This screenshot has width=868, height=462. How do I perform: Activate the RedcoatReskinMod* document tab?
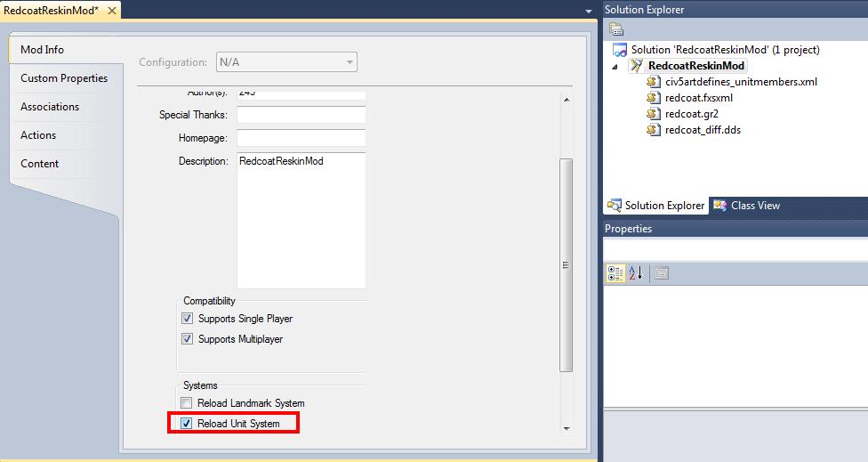pos(51,11)
